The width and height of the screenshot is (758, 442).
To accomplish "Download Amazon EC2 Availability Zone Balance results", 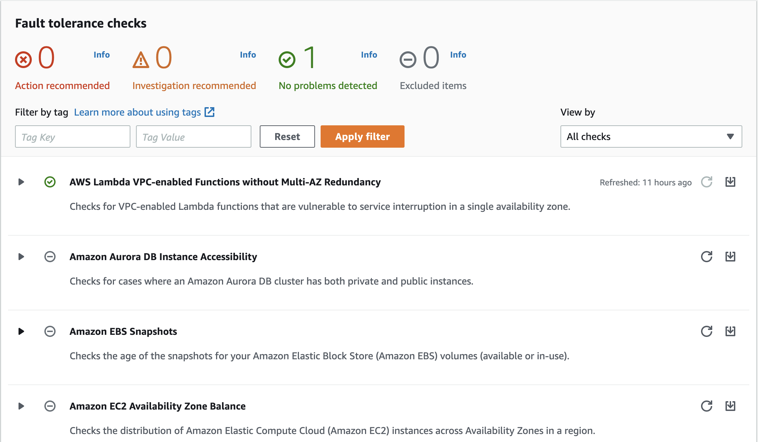I will (730, 406).
